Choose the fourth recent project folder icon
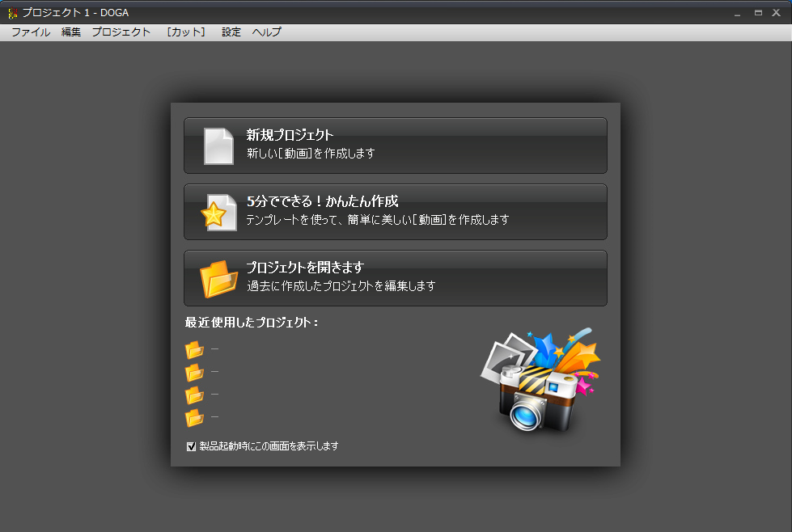This screenshot has width=792, height=532. tap(194, 418)
